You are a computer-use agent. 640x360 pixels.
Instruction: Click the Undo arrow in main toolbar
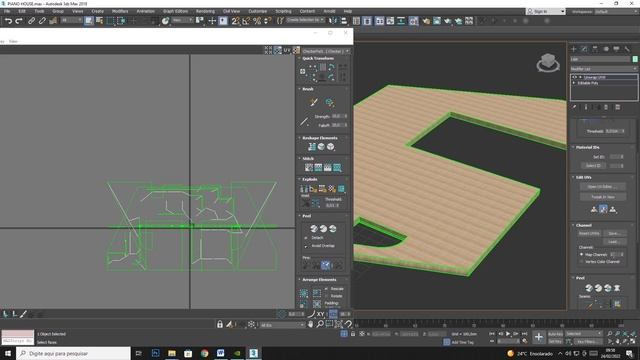click(8, 21)
